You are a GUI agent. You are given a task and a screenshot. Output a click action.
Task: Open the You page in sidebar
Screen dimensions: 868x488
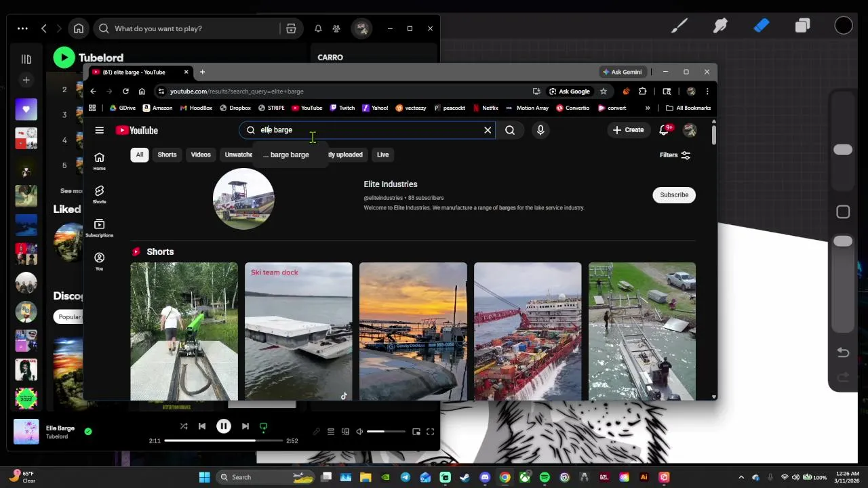(99, 261)
